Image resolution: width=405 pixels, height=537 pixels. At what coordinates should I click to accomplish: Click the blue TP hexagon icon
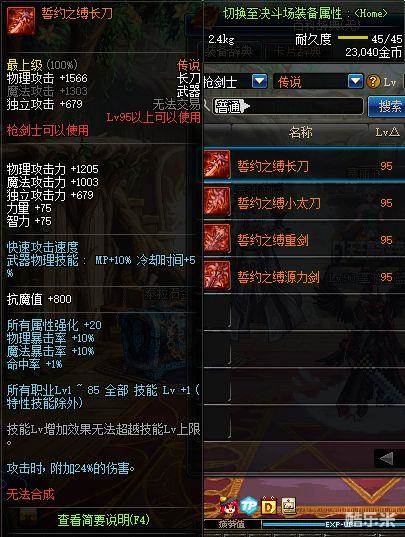tap(249, 506)
